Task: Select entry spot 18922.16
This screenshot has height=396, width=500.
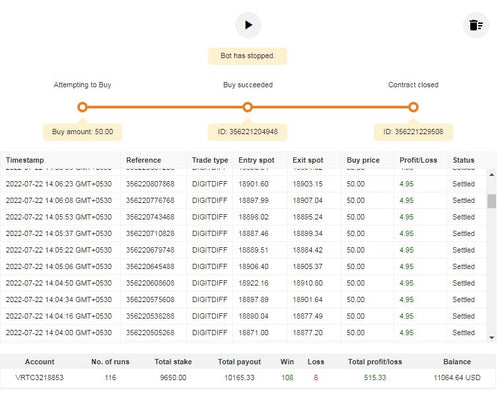Action: [253, 283]
